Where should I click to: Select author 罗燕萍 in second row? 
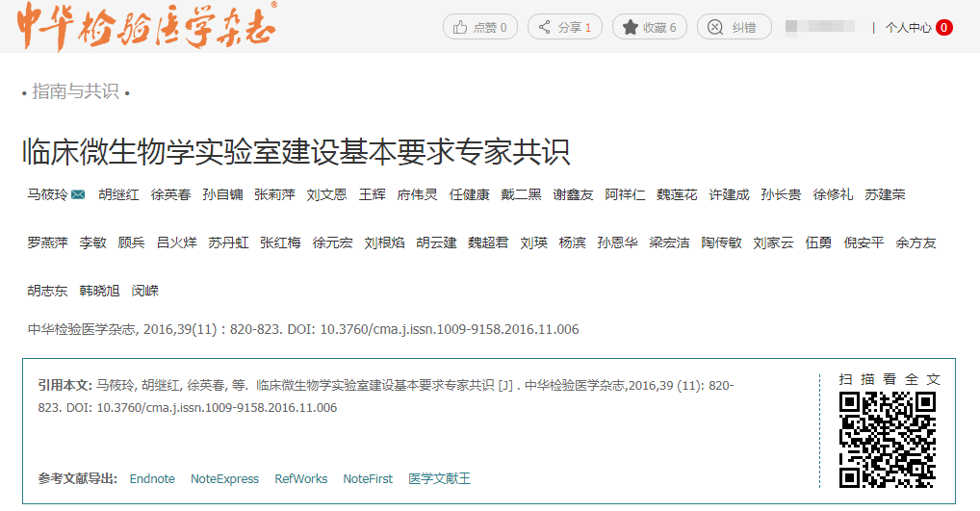47,243
